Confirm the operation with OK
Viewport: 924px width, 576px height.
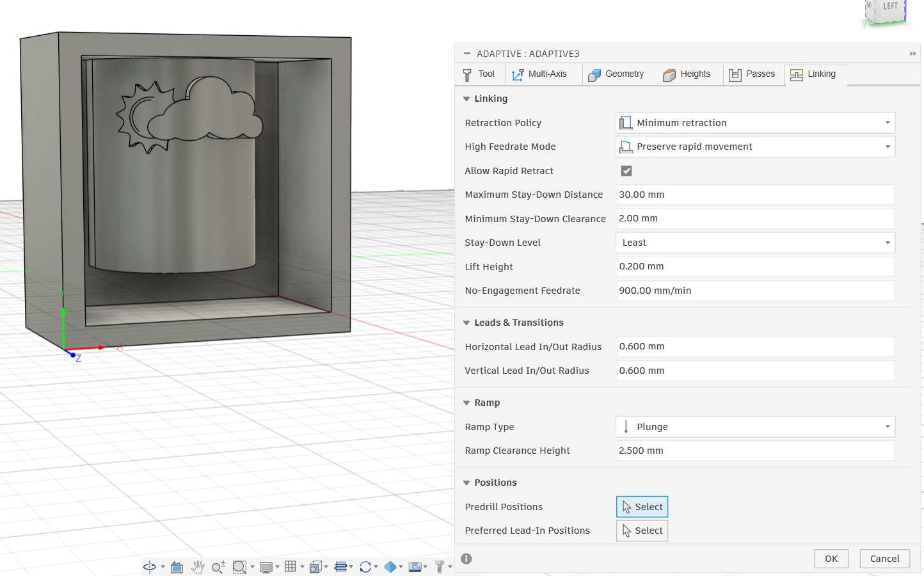(831, 559)
